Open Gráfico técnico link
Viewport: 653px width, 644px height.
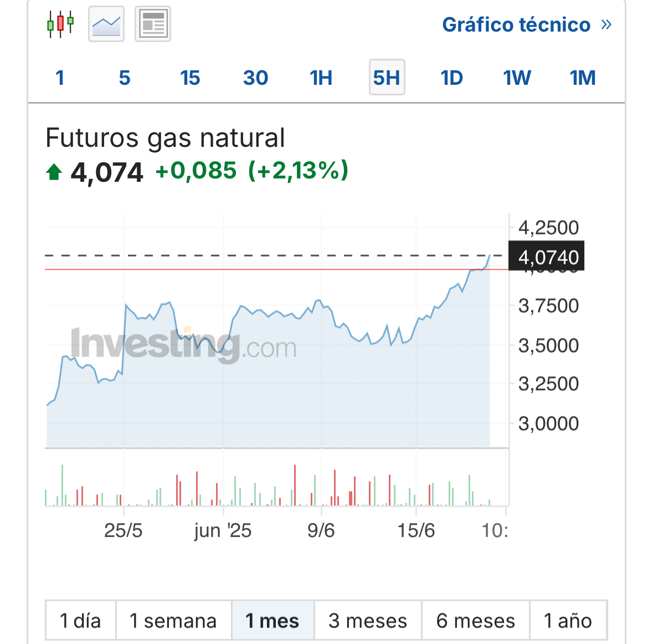click(x=516, y=24)
